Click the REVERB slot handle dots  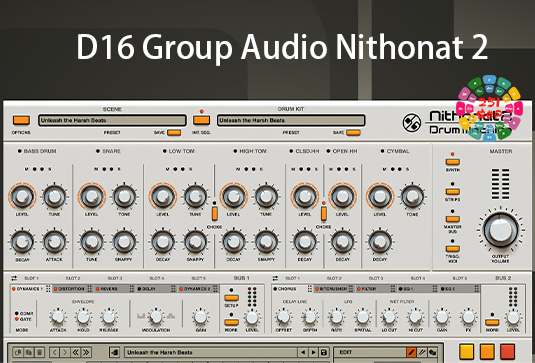click(x=131, y=289)
